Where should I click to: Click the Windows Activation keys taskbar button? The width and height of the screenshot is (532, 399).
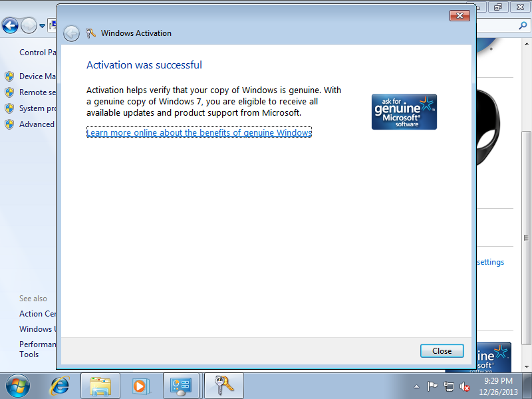pos(224,386)
